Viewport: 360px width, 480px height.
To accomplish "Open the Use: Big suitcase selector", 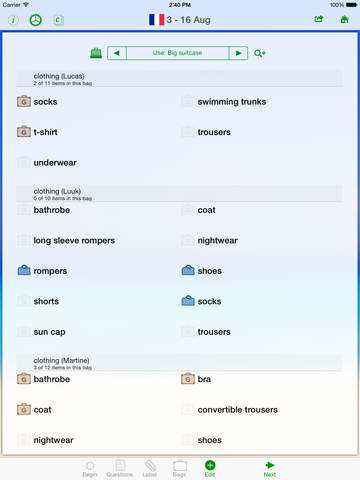I will 178,53.
